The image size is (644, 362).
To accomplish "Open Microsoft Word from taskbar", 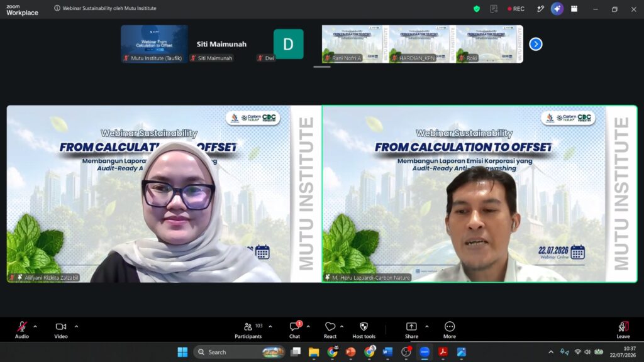I will 387,352.
